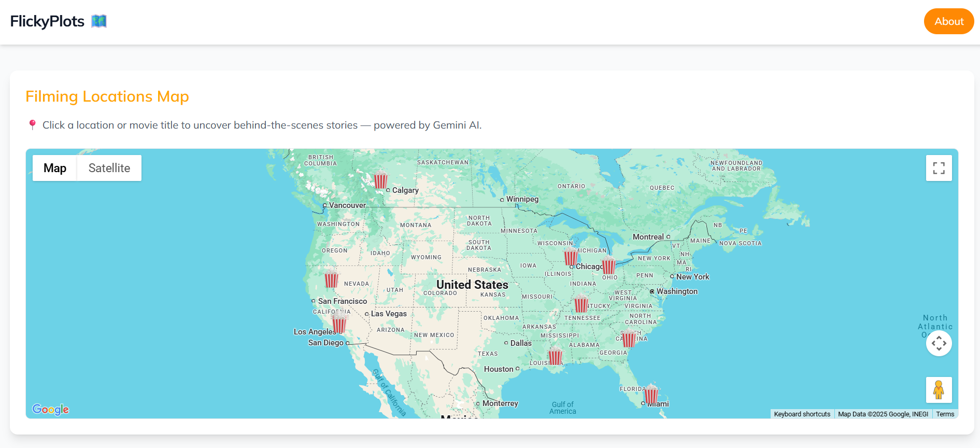The width and height of the screenshot is (980, 448).
Task: Click the Vancouver city label
Action: point(347,205)
